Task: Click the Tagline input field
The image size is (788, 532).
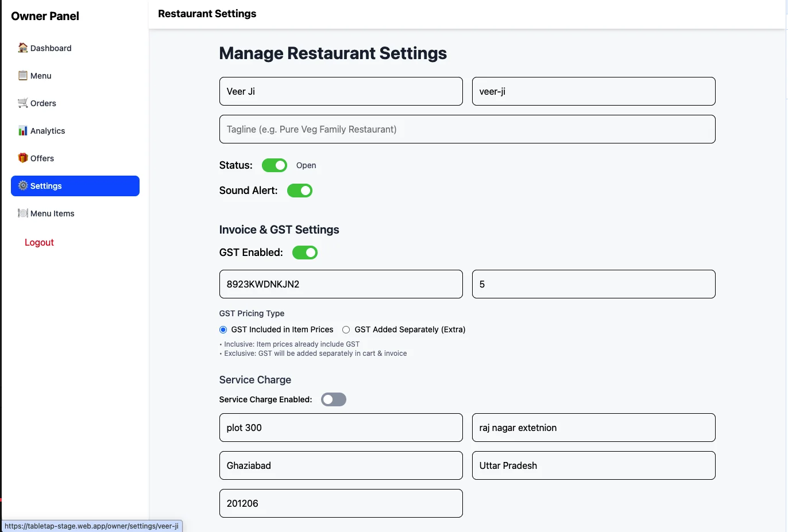Action: pos(467,129)
